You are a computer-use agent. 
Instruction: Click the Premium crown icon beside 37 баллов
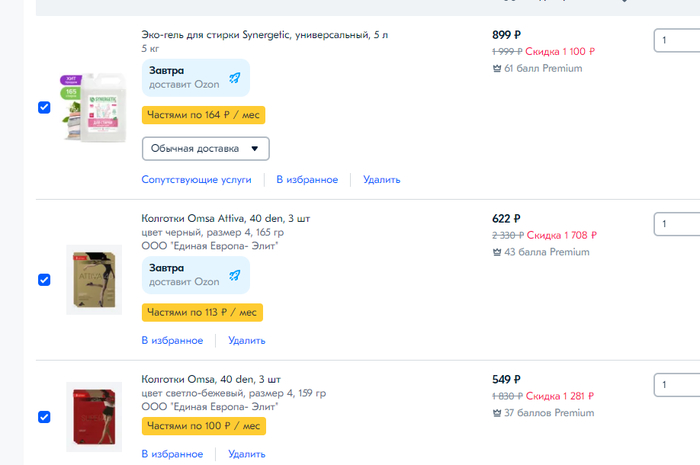point(497,413)
